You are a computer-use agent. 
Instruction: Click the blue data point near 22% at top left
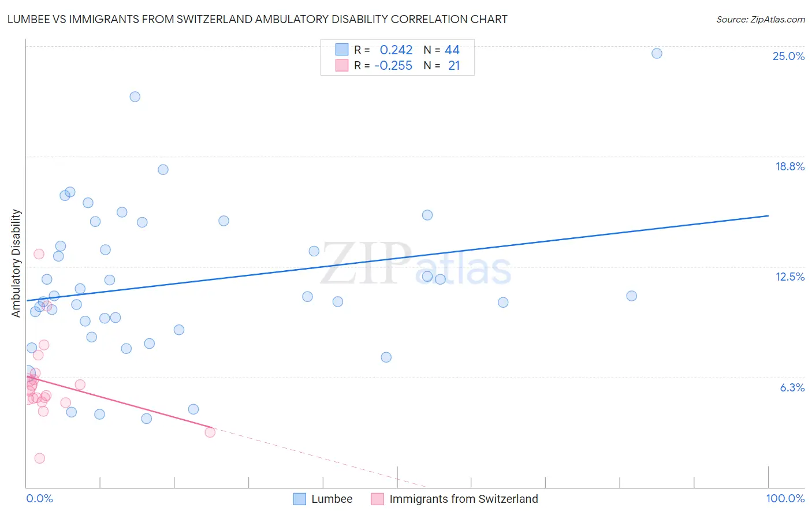(135, 96)
